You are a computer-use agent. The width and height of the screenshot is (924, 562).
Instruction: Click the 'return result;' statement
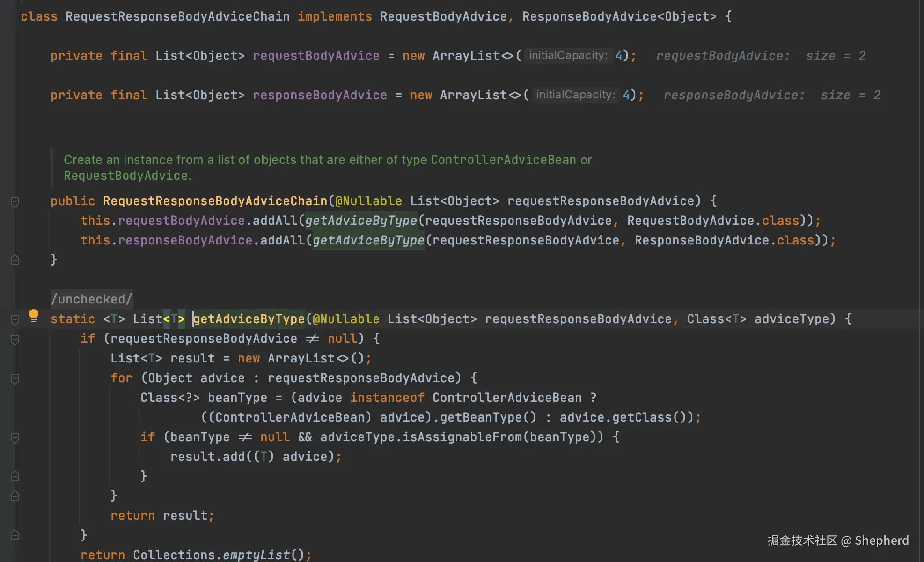tap(162, 516)
